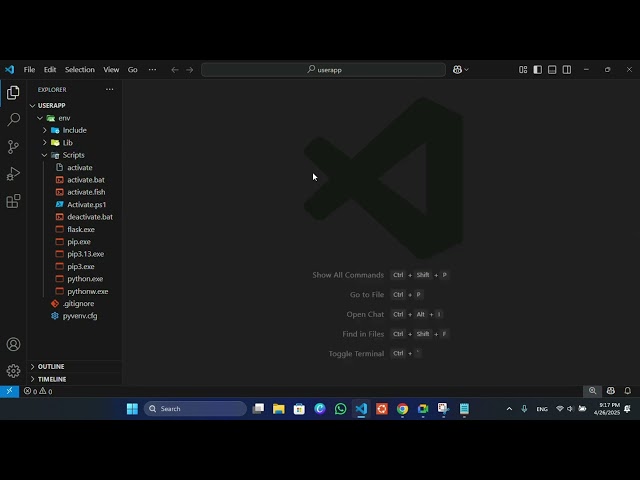This screenshot has width=640, height=480.
Task: Click the VS Code logo icon
Action: (9, 70)
